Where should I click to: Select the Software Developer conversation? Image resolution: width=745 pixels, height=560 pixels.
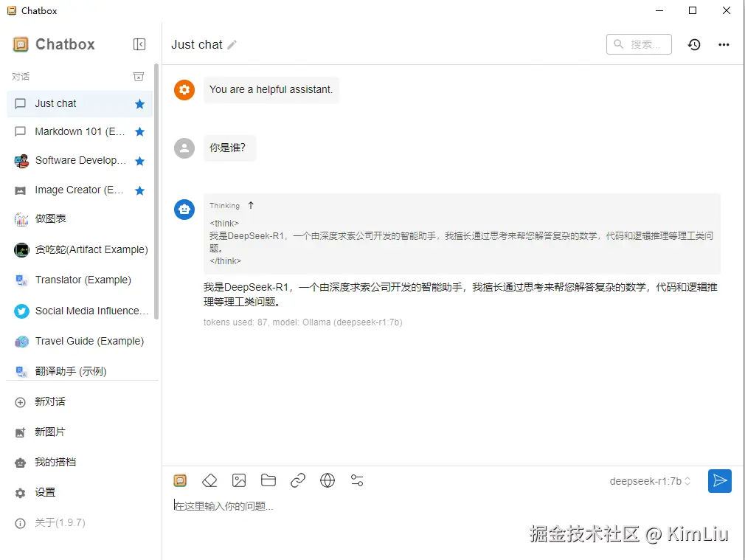click(80, 161)
